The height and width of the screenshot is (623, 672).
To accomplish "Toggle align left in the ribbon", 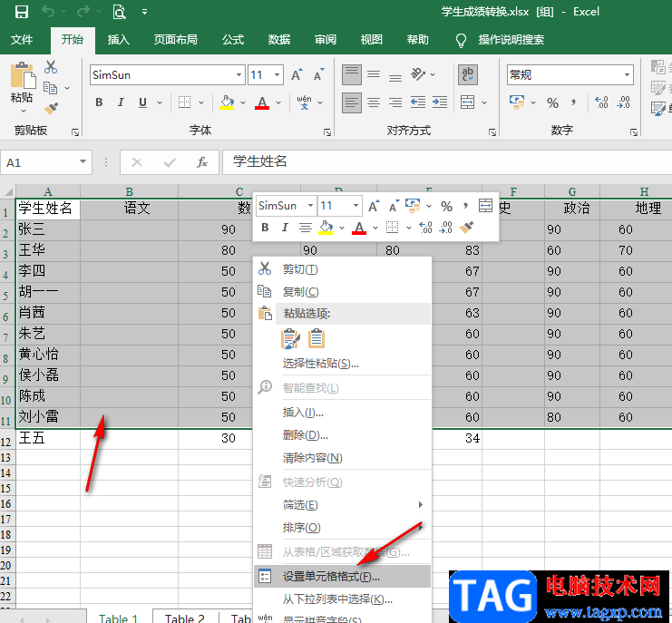I will [x=352, y=102].
